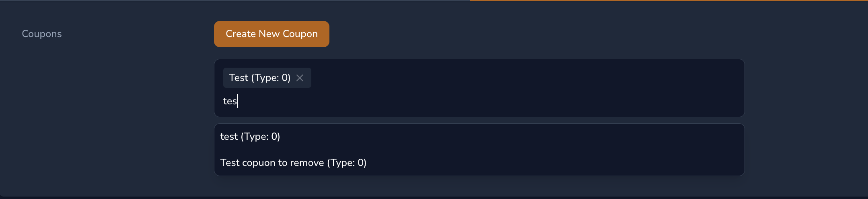Pick the lowercase "test" coupon suggestion
Screen dimensions: 868x199
click(x=250, y=137)
